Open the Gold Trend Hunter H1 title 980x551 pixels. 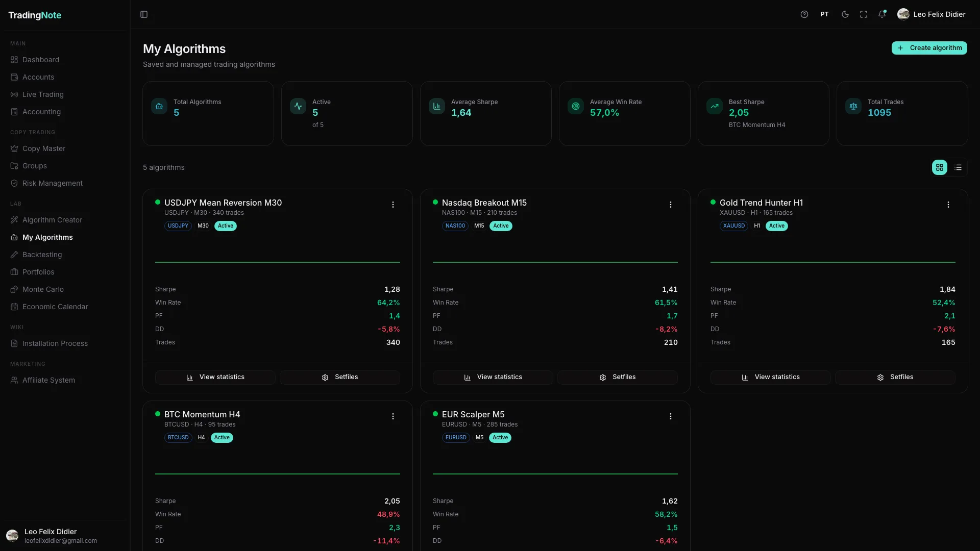coord(761,203)
